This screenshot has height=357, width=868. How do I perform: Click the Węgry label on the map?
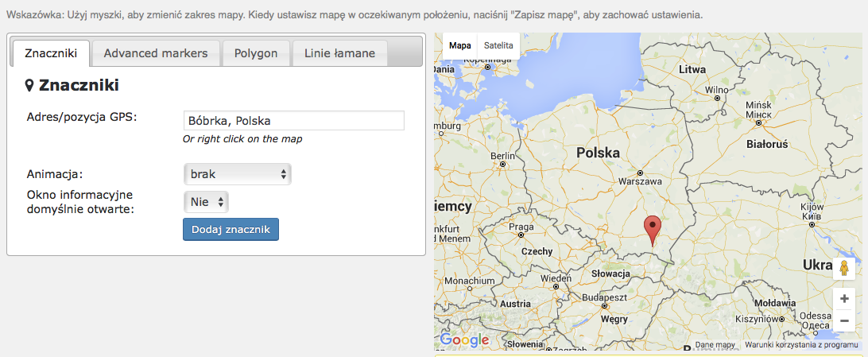click(x=614, y=320)
